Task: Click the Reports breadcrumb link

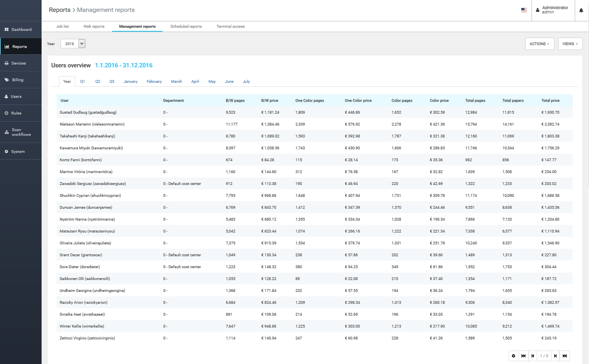Action: [59, 10]
